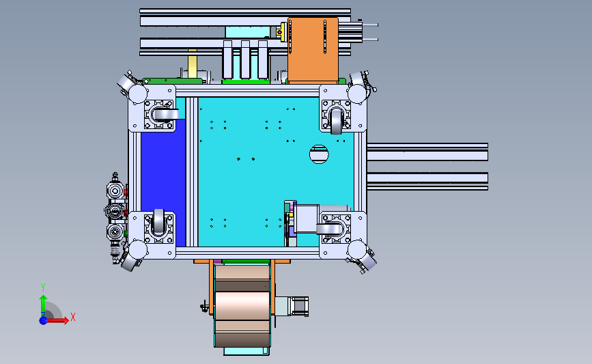Image resolution: width=592 pixels, height=364 pixels.
Task: Click the red X axis arrow of the triad
Action: click(x=59, y=320)
